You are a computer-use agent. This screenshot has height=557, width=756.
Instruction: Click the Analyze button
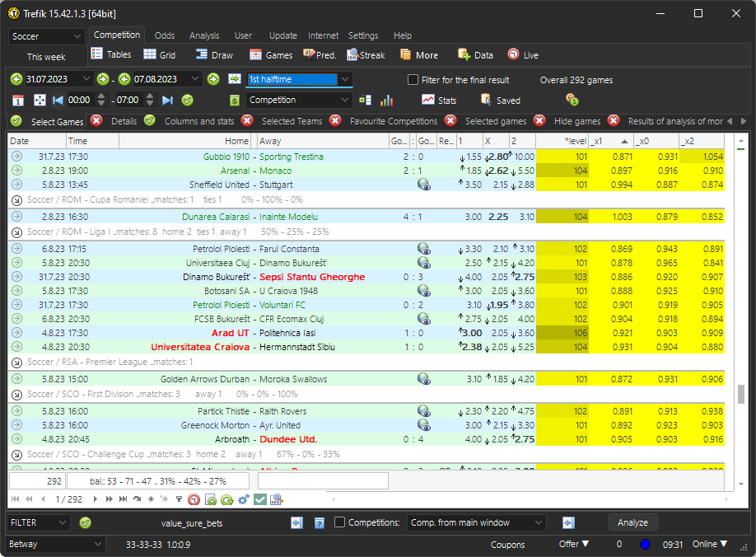(x=632, y=522)
